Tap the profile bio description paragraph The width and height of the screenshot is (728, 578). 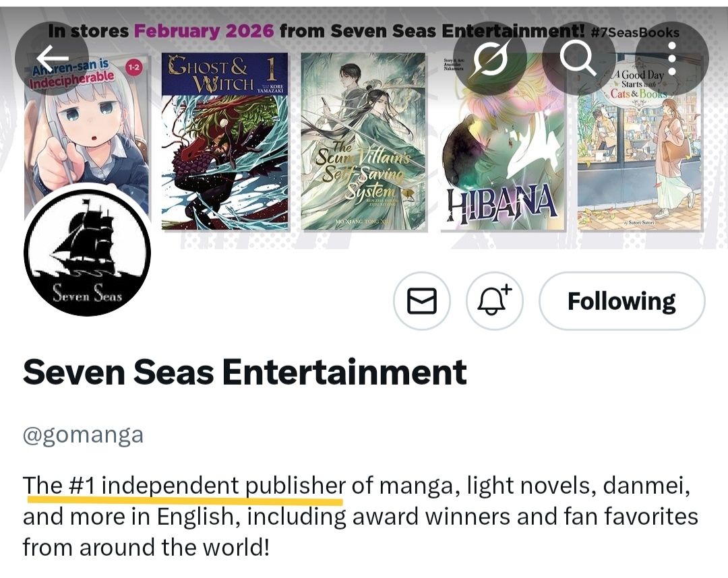(360, 516)
